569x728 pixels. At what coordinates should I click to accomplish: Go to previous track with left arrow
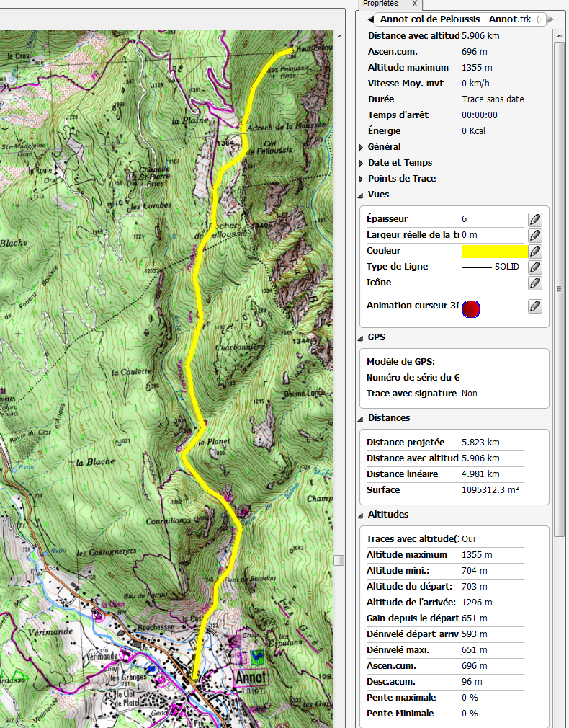(370, 19)
